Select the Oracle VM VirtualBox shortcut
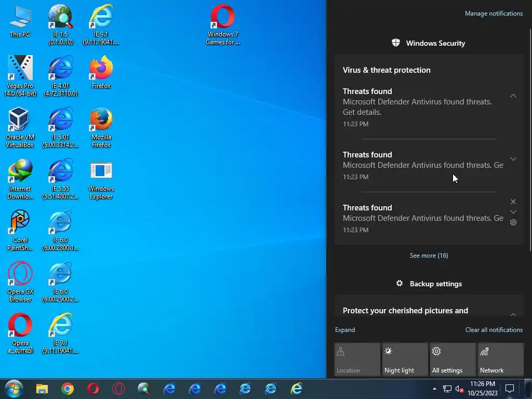The height and width of the screenshot is (399, 532). 20,128
